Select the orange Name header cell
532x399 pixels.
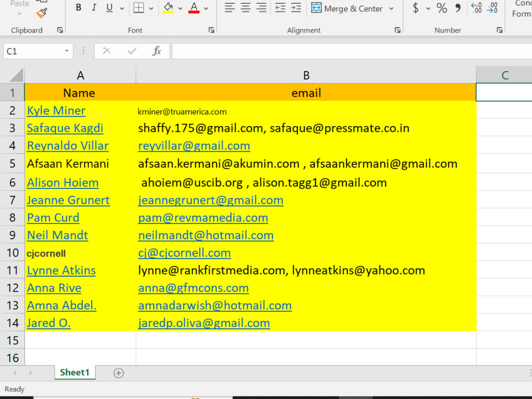(80, 93)
